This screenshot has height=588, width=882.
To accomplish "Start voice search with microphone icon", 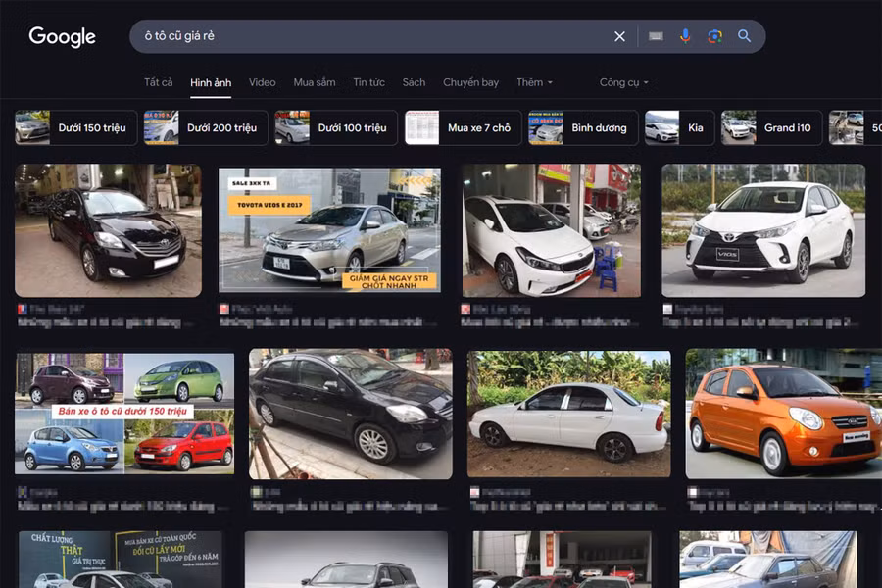I will [x=685, y=36].
